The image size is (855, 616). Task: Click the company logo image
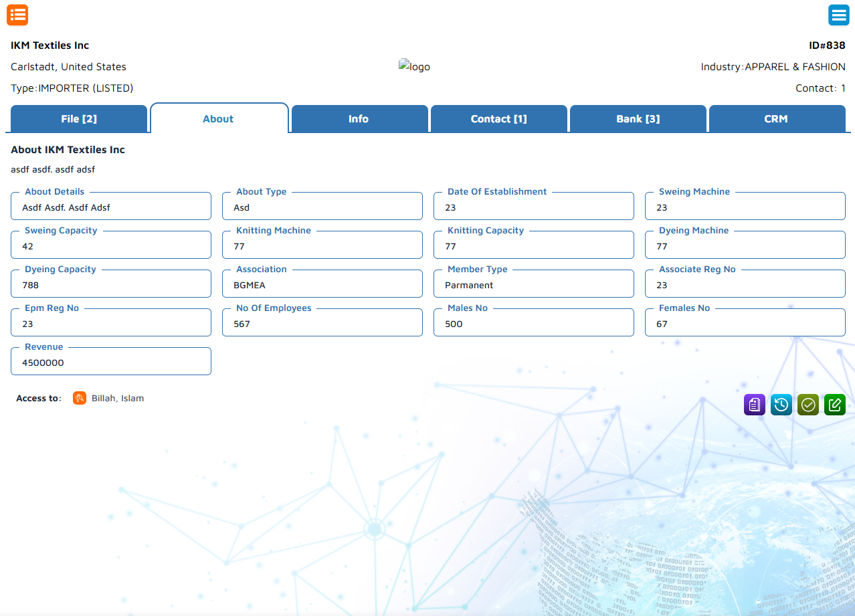[x=414, y=66]
